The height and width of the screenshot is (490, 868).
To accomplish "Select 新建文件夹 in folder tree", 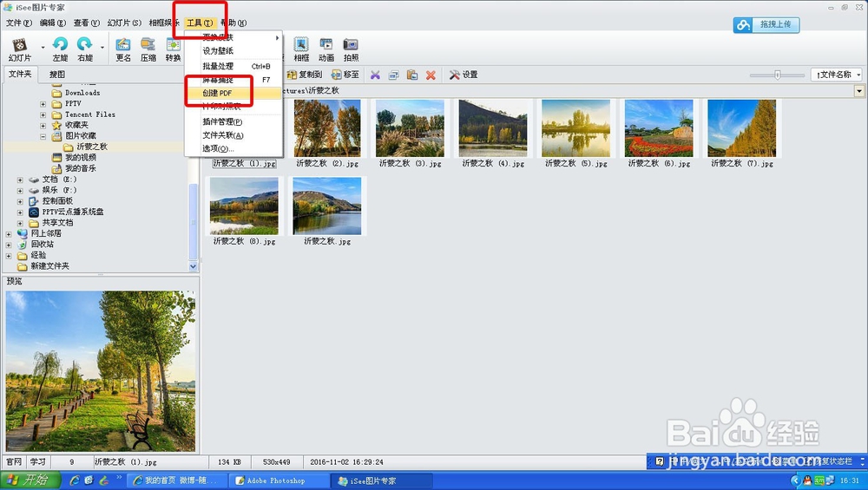I will click(43, 266).
